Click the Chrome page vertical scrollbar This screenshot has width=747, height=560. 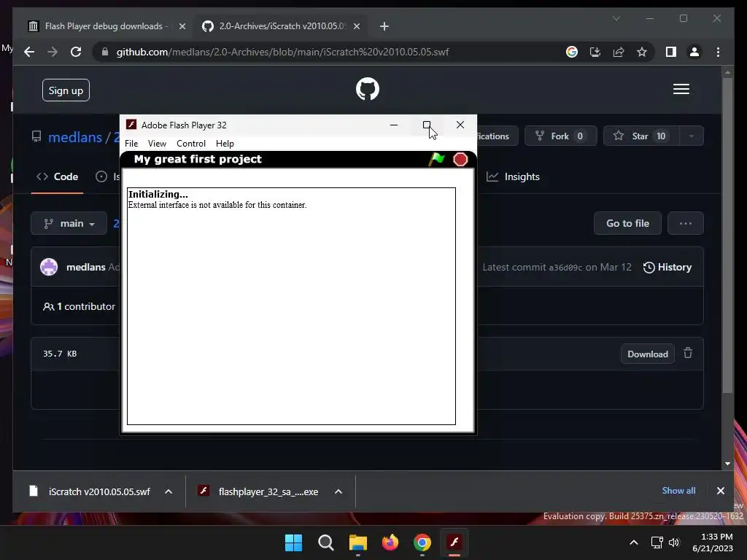coord(727,235)
